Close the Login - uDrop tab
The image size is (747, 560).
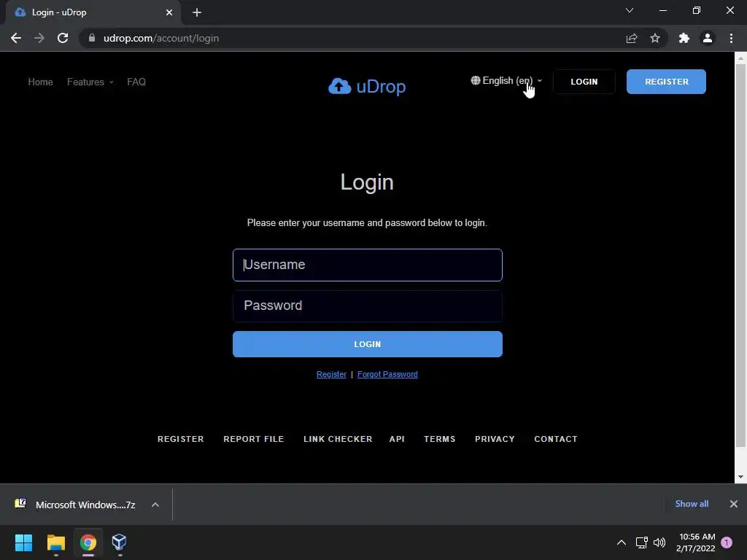pyautogui.click(x=169, y=12)
